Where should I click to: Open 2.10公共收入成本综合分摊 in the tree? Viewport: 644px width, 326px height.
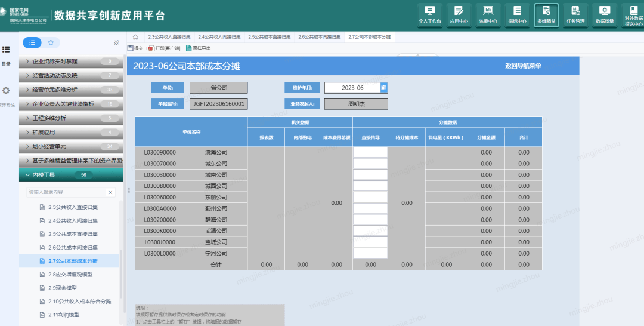(79, 302)
